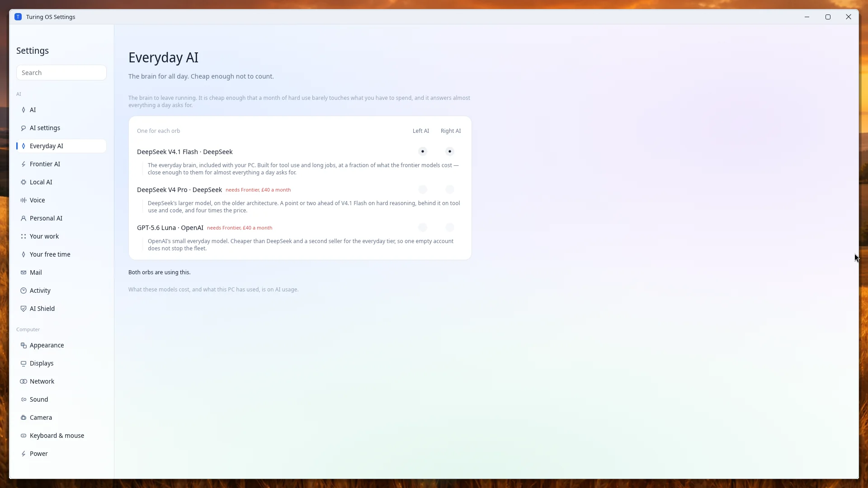Select GPT-5.6 Luna for Left AI
This screenshot has width=868, height=488.
[x=423, y=227]
